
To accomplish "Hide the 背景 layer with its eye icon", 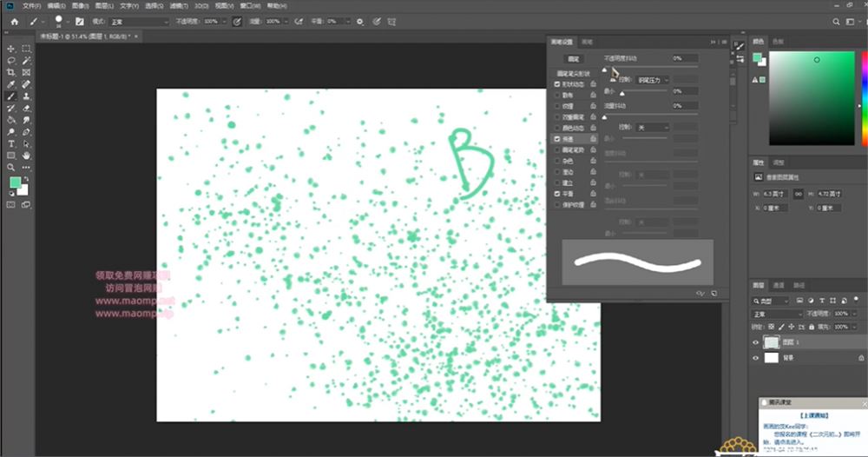I will click(755, 358).
